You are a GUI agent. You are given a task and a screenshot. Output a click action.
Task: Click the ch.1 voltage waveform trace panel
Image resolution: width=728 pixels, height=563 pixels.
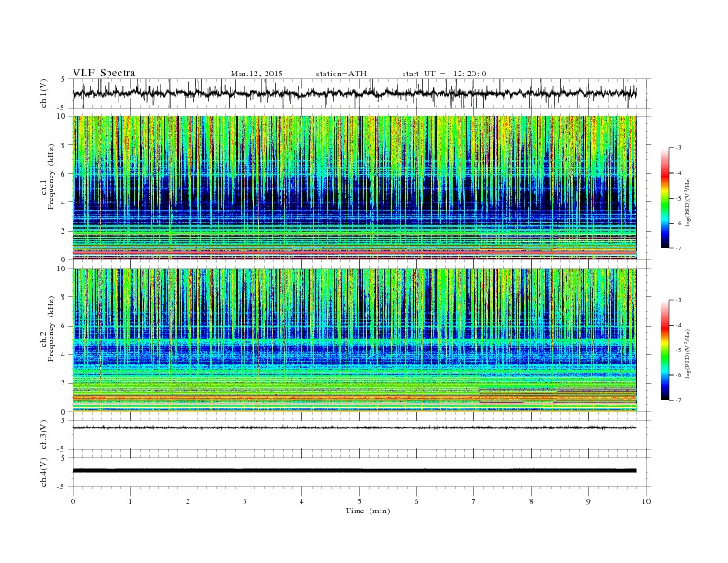pyautogui.click(x=361, y=93)
